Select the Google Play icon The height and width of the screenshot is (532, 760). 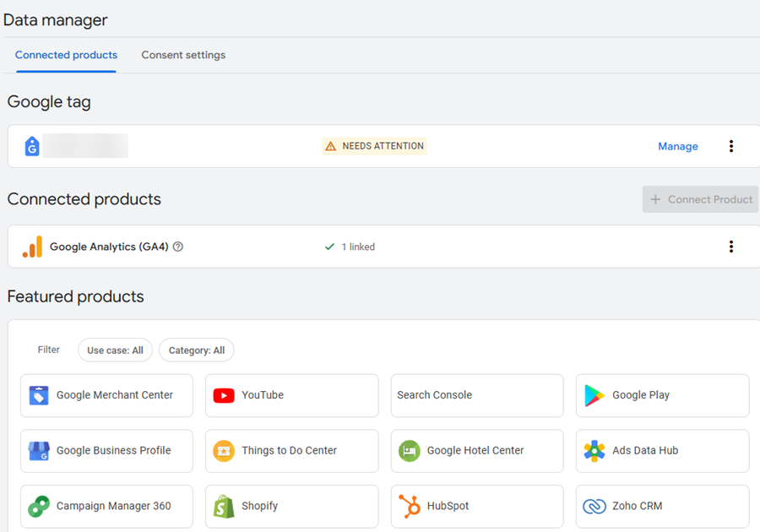point(593,395)
